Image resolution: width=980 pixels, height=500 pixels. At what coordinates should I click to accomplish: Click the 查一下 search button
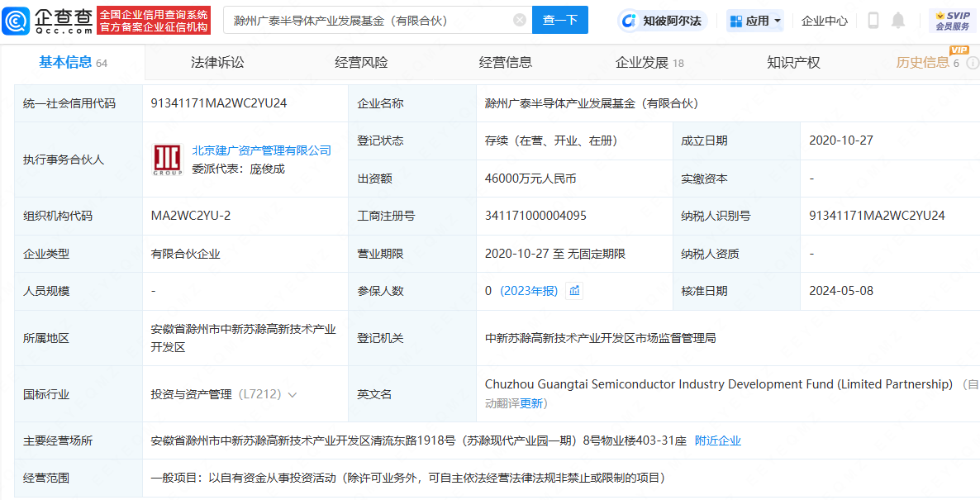(x=560, y=20)
